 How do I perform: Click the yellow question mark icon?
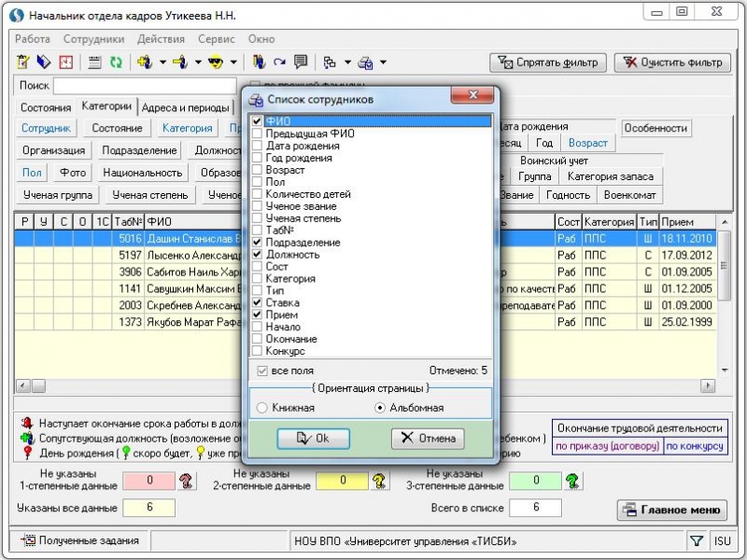(x=380, y=481)
